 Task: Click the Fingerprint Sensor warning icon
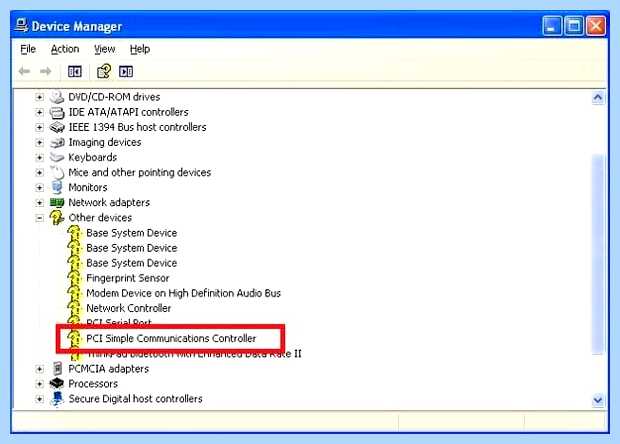coord(74,278)
